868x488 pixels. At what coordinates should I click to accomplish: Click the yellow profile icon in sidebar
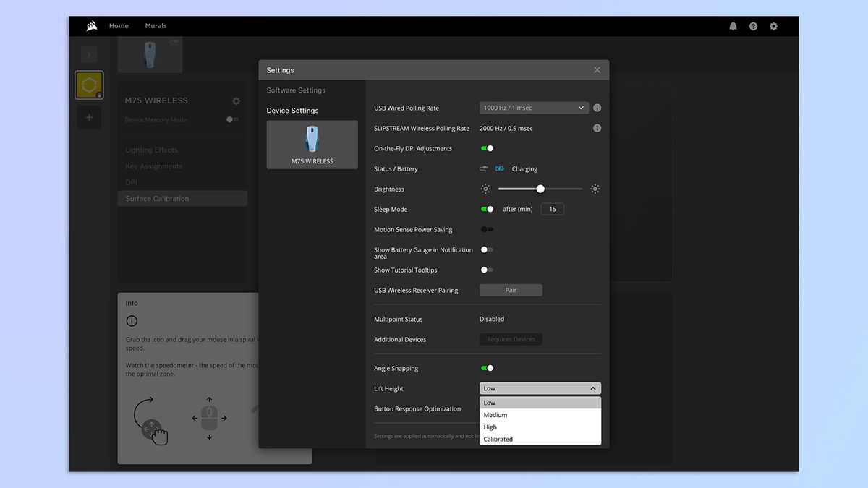(x=89, y=85)
